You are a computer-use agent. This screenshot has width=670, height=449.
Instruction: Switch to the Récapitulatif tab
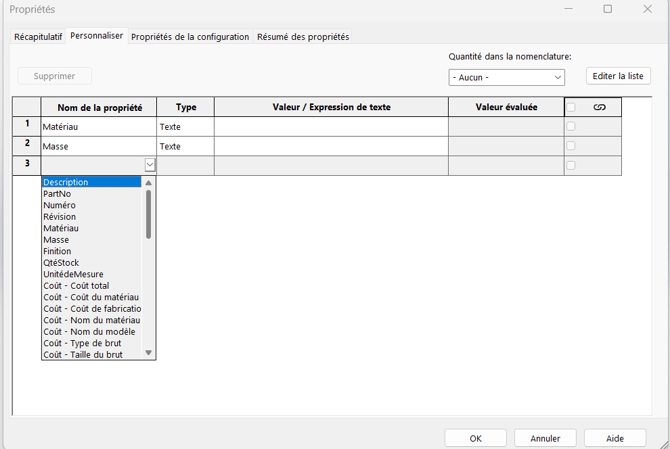click(x=38, y=37)
